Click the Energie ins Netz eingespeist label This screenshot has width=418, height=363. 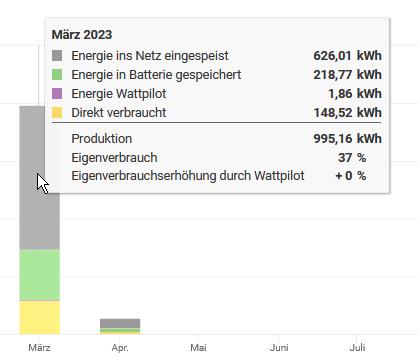point(150,56)
